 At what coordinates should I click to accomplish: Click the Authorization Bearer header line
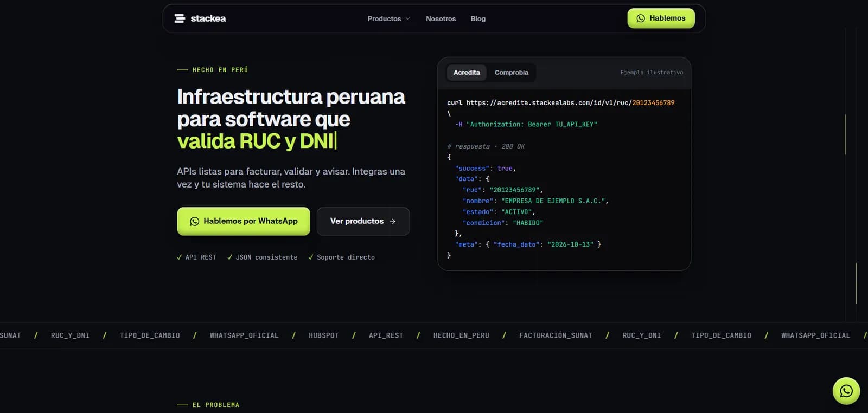tap(526, 125)
